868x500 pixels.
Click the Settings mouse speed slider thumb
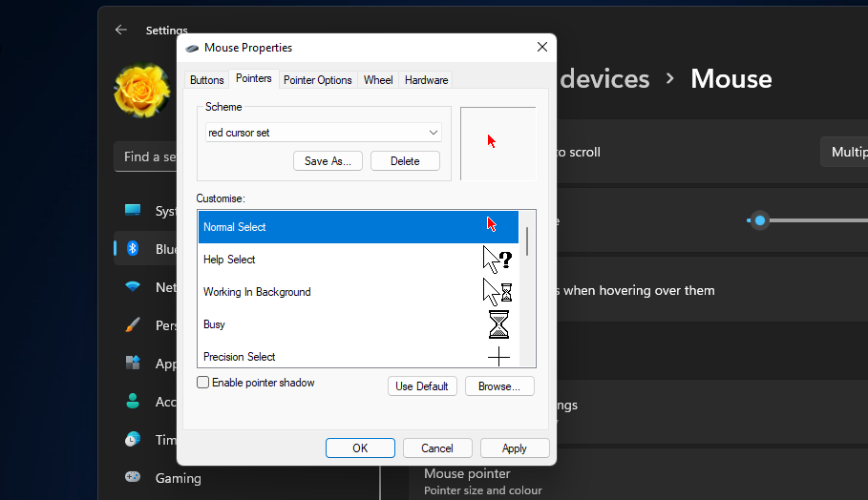tap(760, 220)
